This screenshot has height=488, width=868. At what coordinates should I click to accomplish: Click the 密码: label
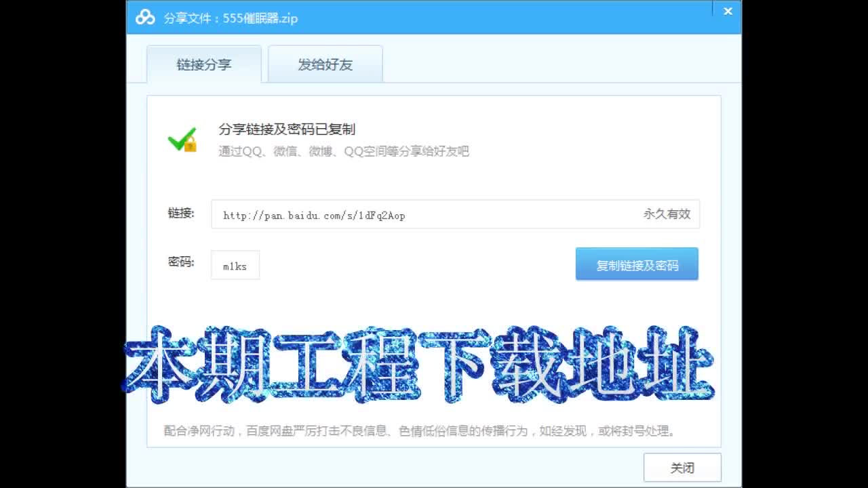(x=181, y=262)
